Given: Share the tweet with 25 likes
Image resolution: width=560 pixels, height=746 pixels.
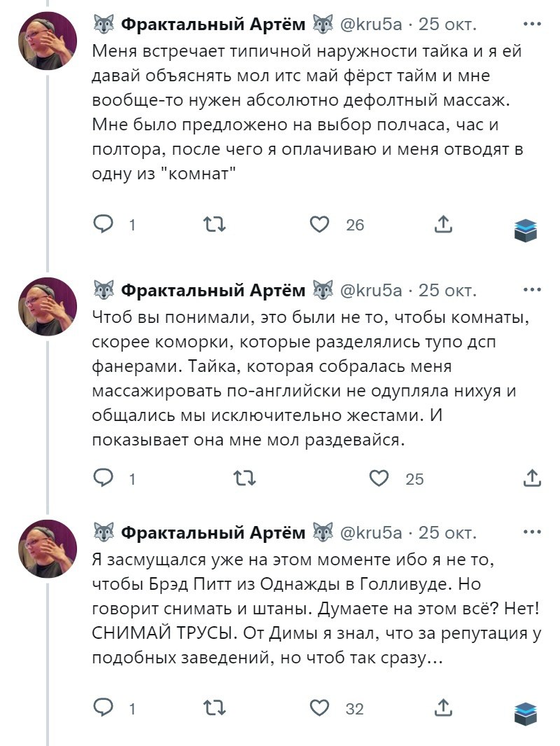Looking at the screenshot, I should (532, 478).
